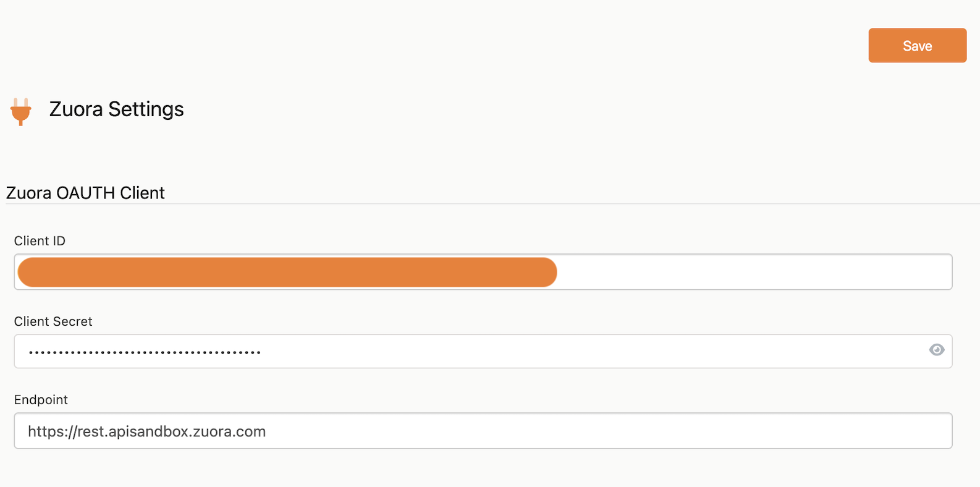The height and width of the screenshot is (487, 980).
Task: Click the Zuora OAUTH Client heading
Action: pos(85,193)
